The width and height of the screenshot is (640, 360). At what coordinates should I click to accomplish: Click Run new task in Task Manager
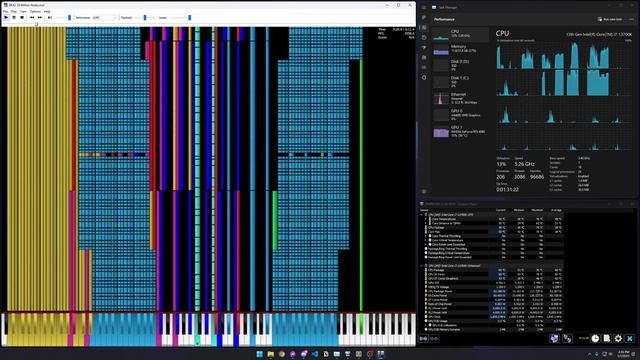[x=610, y=19]
